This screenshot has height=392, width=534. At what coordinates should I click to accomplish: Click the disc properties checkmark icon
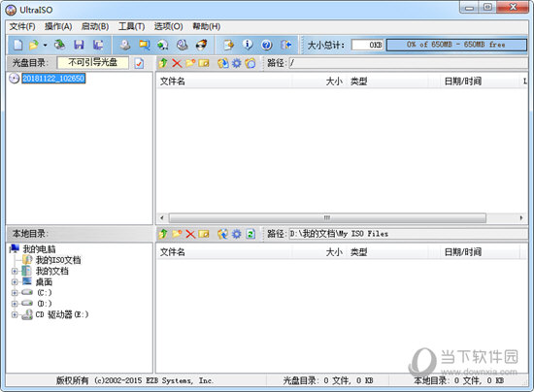pos(139,63)
